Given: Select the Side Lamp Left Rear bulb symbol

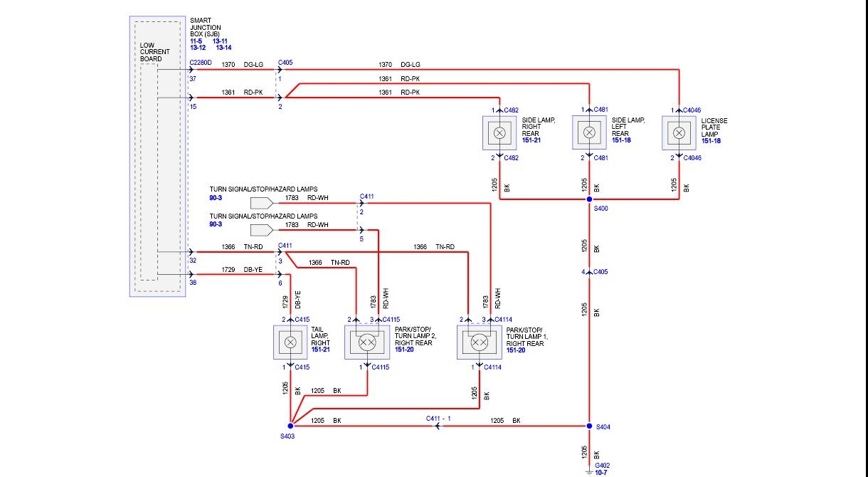Looking at the screenshot, I should click(x=589, y=132).
